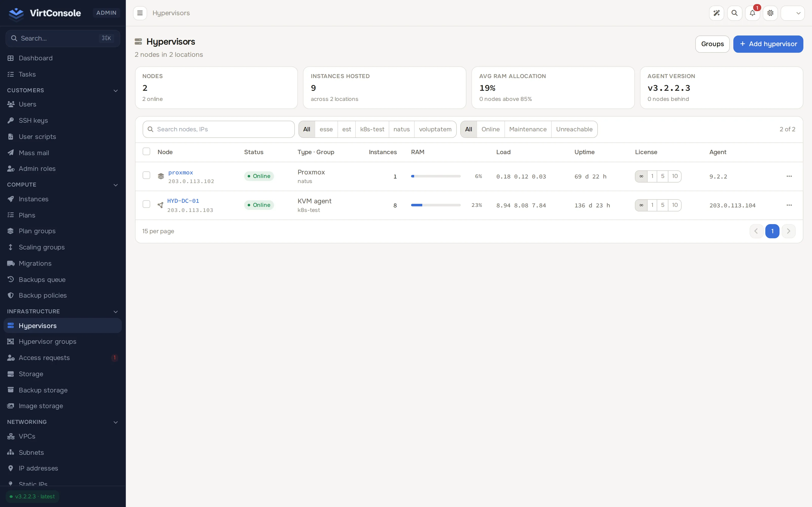Check the proxmox row checkbox
812x507 pixels.
[x=146, y=175]
